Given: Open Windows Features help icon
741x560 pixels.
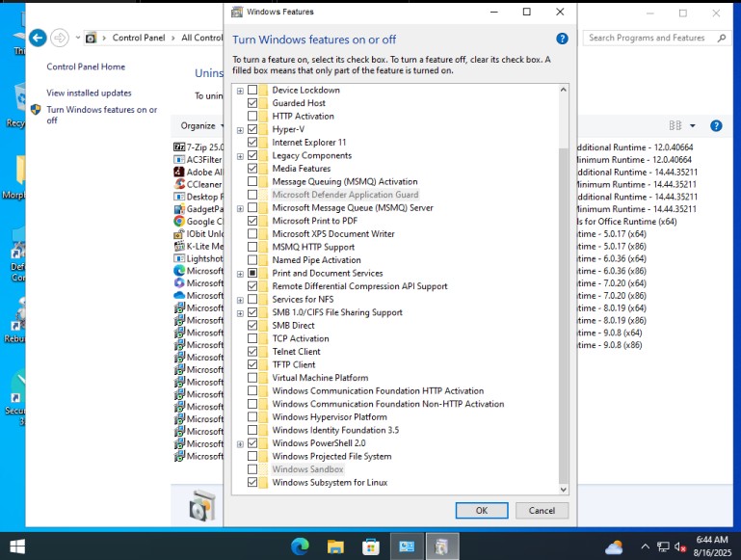Looking at the screenshot, I should point(562,39).
